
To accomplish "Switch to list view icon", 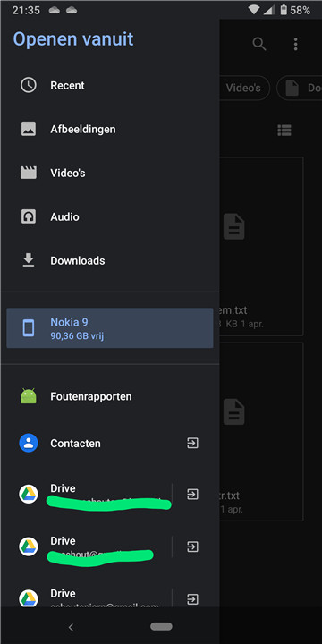I will (284, 131).
